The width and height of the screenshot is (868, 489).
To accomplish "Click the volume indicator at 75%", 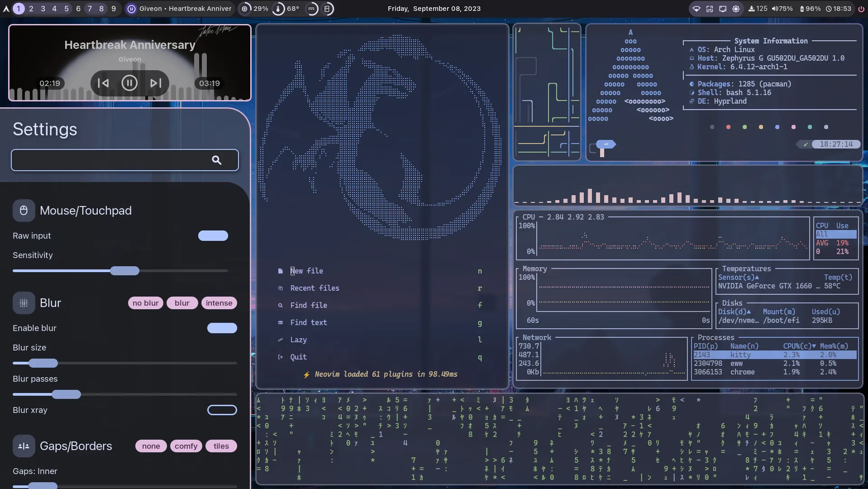I will (x=782, y=9).
